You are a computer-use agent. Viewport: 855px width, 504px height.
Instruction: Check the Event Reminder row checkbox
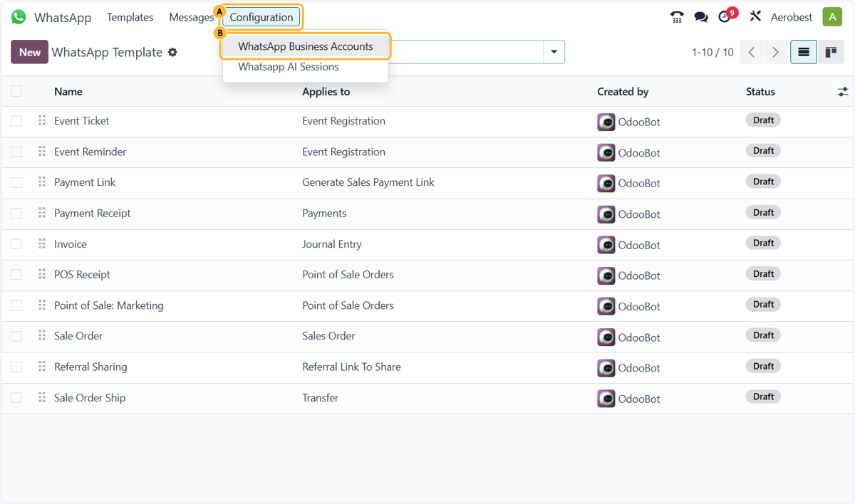click(16, 152)
